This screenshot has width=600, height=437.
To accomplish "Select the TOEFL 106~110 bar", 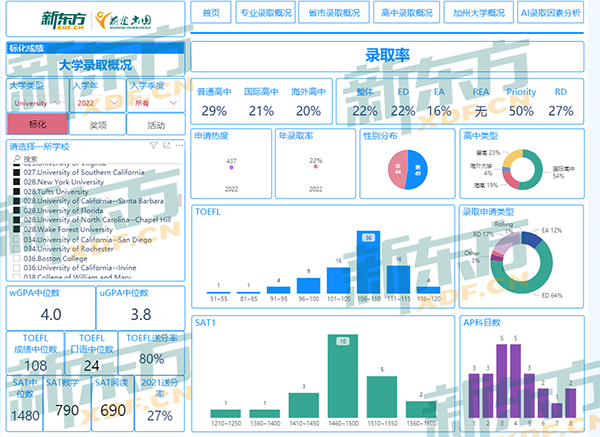I will pyautogui.click(x=368, y=262).
